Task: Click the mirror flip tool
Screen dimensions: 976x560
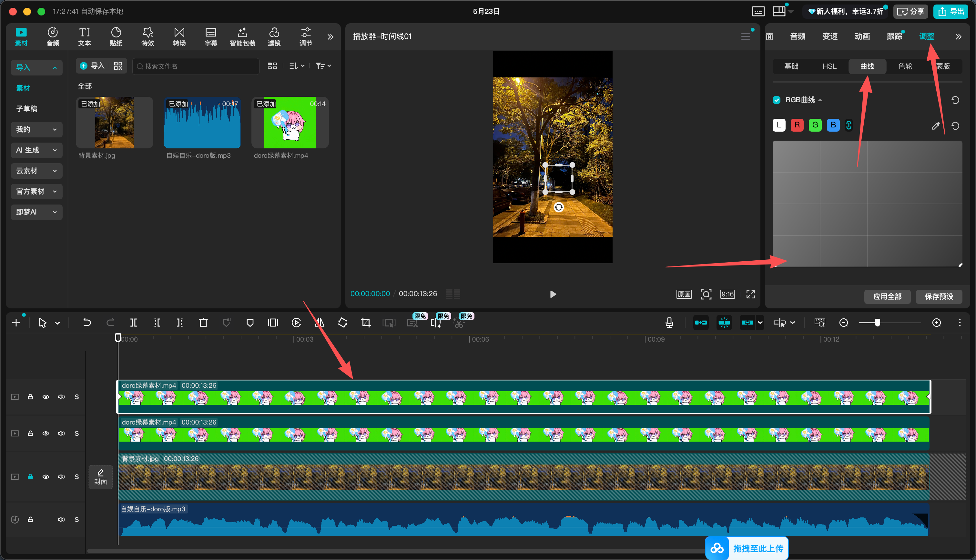Action: (319, 323)
